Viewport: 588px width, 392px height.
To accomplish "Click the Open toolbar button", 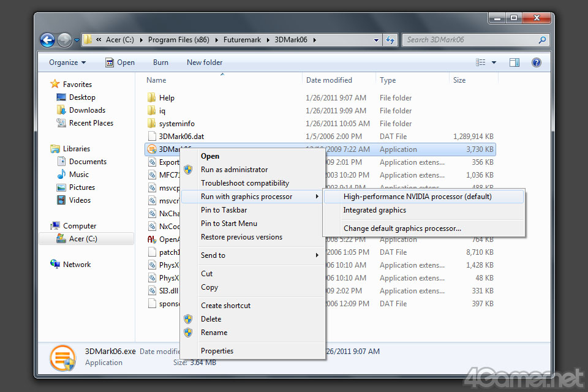I will [x=120, y=62].
